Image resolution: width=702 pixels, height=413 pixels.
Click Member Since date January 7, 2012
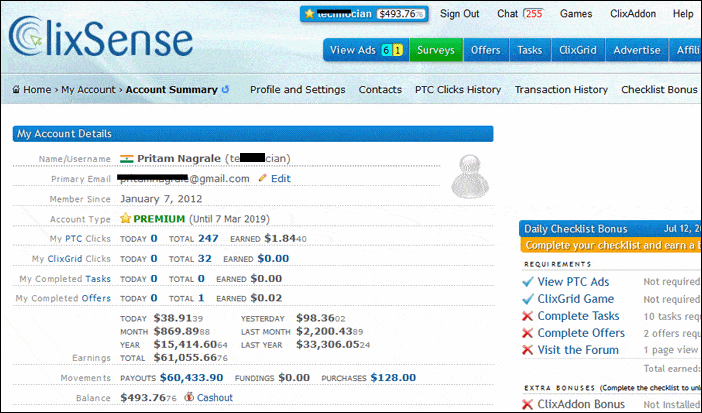pyautogui.click(x=161, y=198)
